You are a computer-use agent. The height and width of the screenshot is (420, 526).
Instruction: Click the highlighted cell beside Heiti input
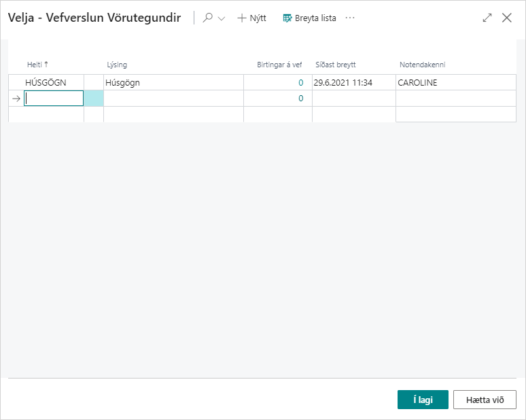[x=94, y=99]
